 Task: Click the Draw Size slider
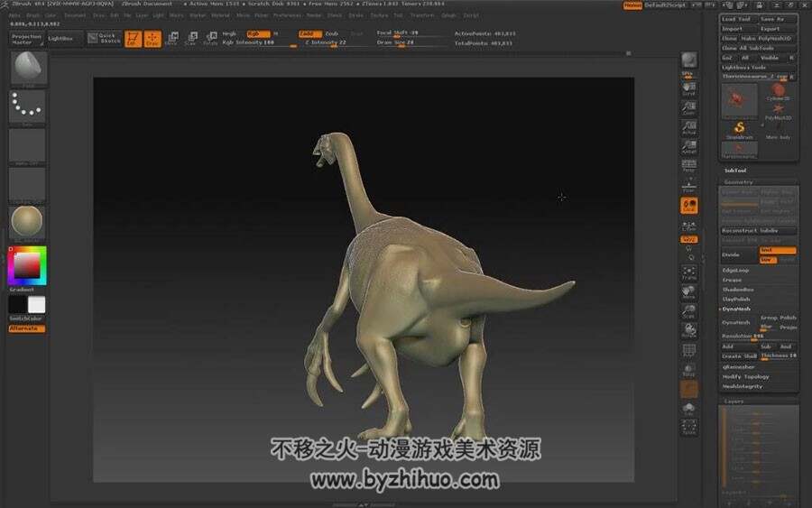pyautogui.click(x=411, y=42)
